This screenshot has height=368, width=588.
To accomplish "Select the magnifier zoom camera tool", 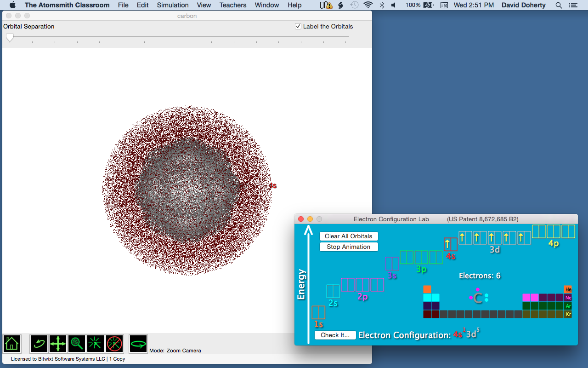I will coord(77,344).
